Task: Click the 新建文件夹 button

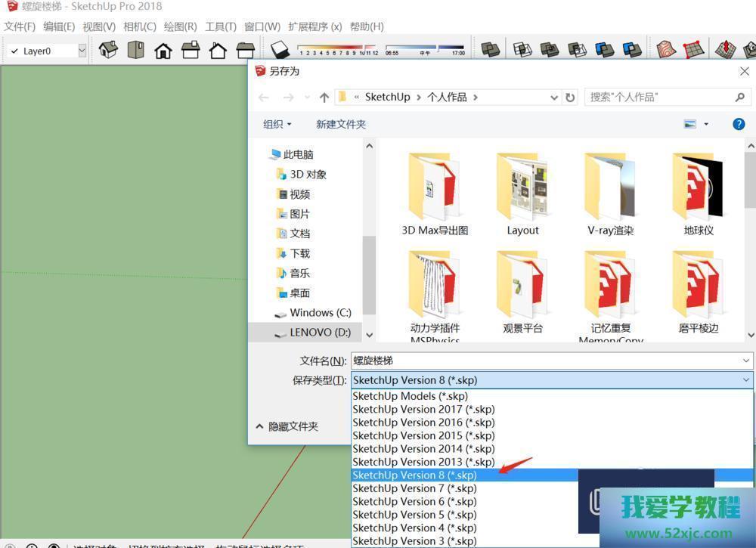Action: [340, 124]
